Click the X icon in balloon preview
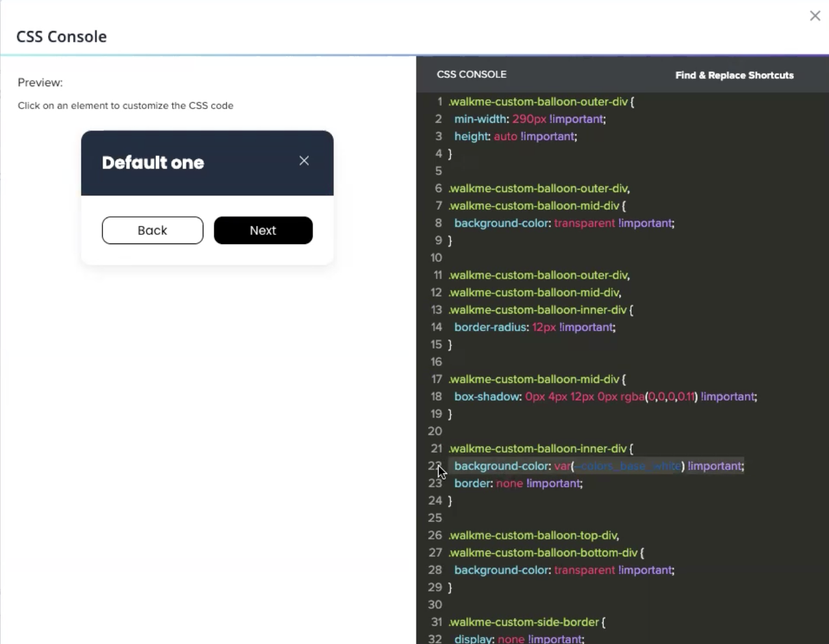 (304, 161)
